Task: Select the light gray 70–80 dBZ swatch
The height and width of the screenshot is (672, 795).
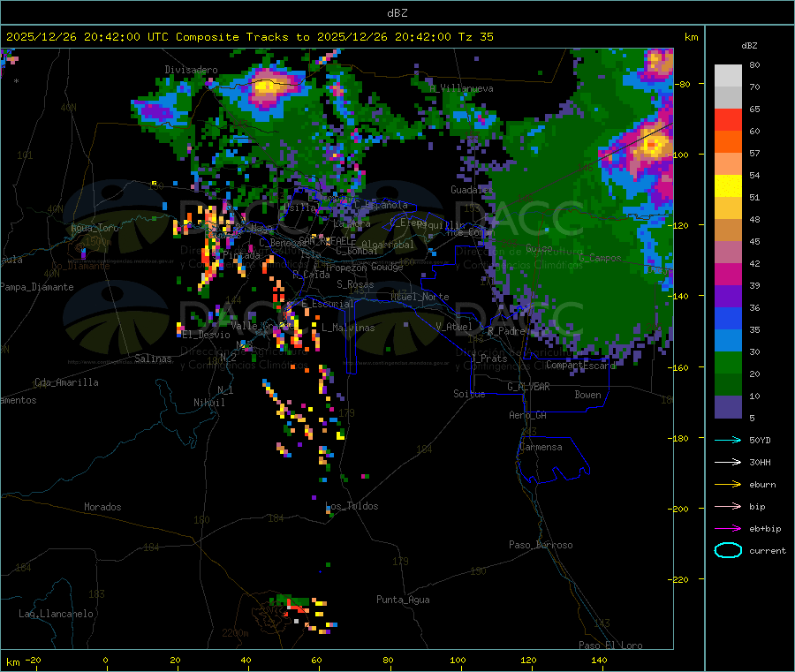Action: click(x=728, y=76)
